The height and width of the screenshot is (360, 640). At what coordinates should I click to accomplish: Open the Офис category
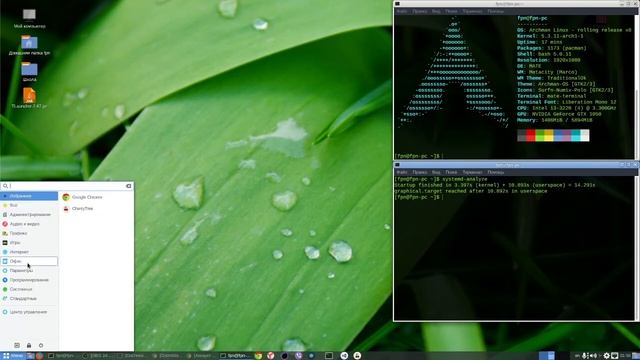[29, 261]
